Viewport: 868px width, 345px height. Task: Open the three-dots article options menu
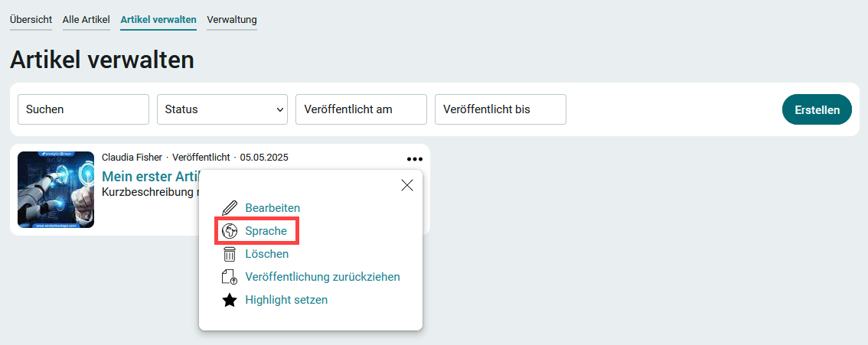tap(415, 158)
